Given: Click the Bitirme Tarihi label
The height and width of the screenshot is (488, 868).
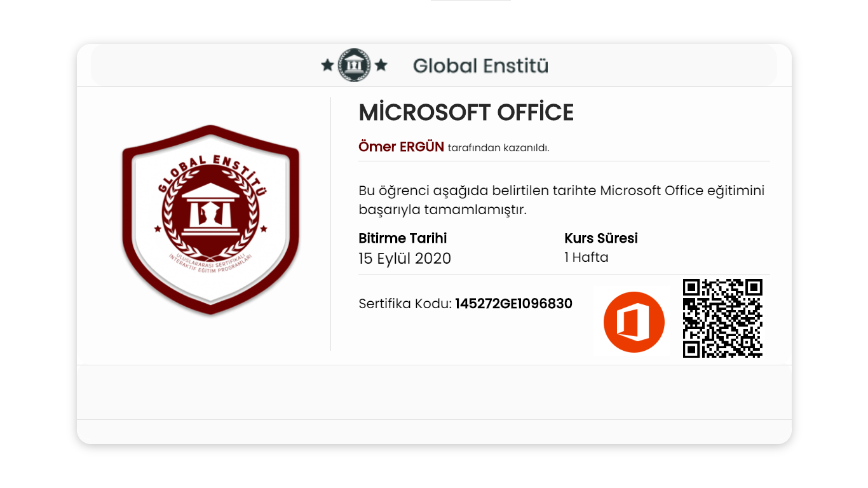Looking at the screenshot, I should 402,238.
